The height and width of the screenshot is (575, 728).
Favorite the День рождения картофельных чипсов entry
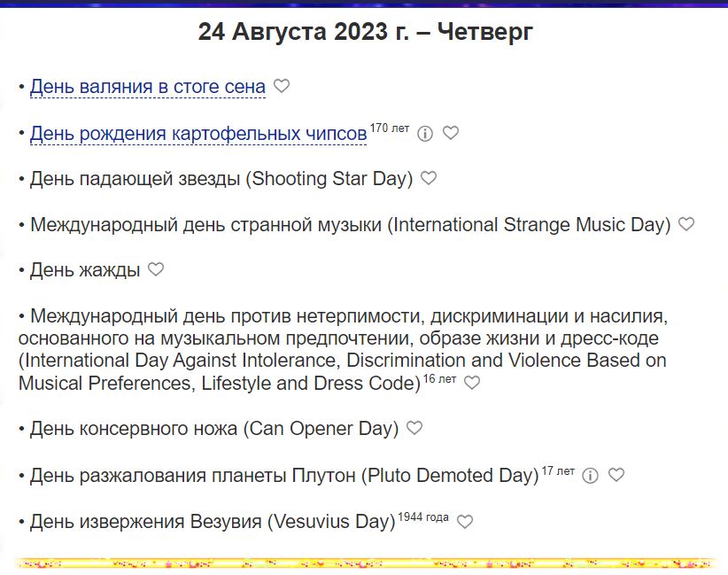pyautogui.click(x=452, y=134)
